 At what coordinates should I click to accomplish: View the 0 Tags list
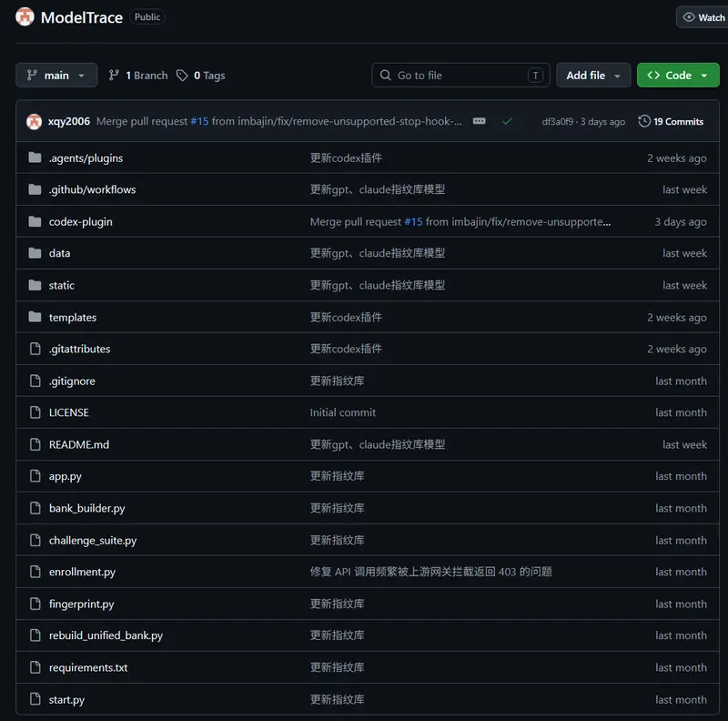(x=200, y=76)
